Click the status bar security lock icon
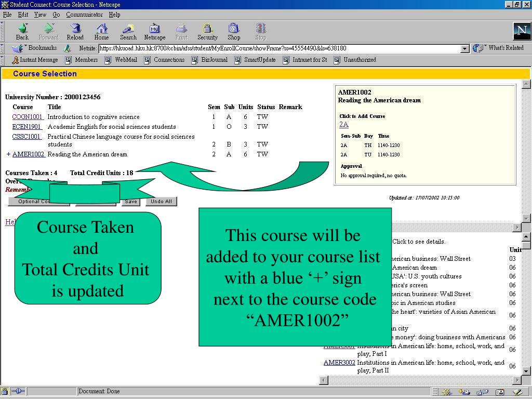The image size is (532, 399). pos(5,391)
